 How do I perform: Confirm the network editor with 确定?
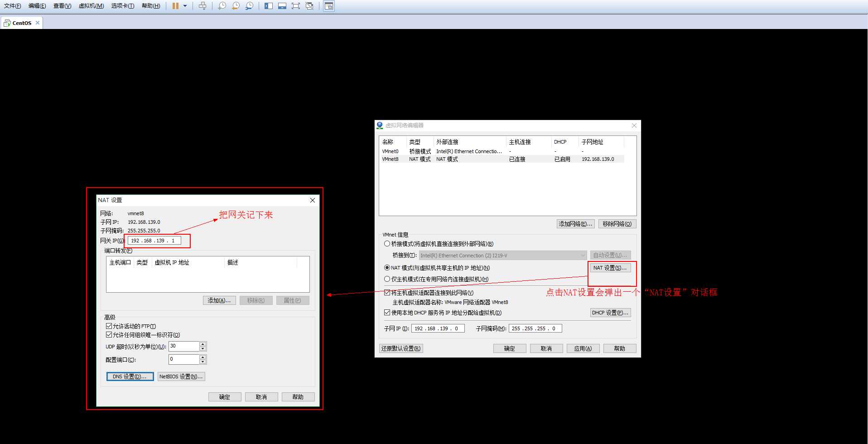510,348
